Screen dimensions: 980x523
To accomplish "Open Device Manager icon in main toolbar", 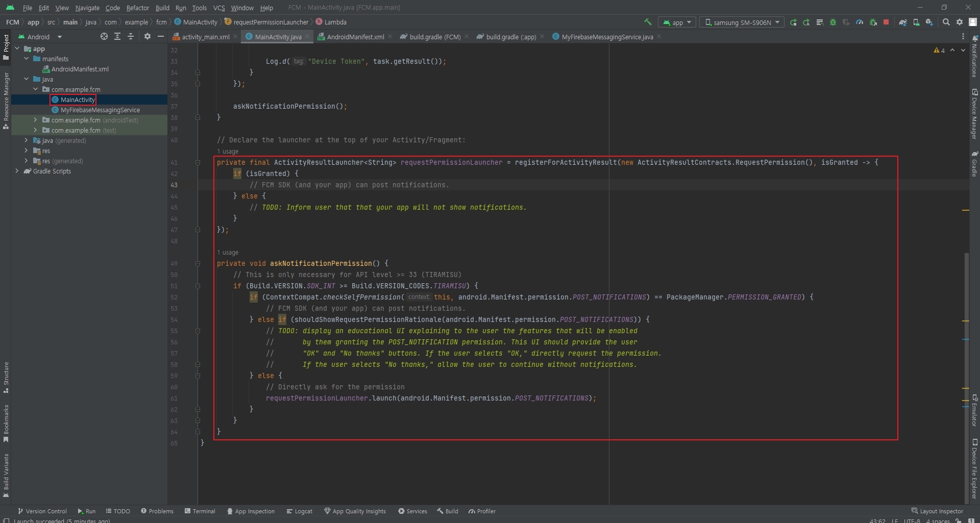I will coord(916,22).
